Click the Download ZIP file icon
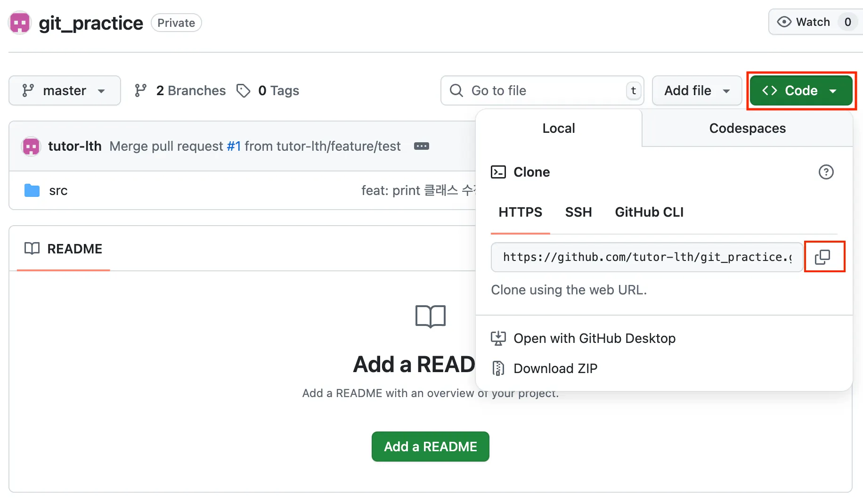The height and width of the screenshot is (504, 863). (498, 368)
